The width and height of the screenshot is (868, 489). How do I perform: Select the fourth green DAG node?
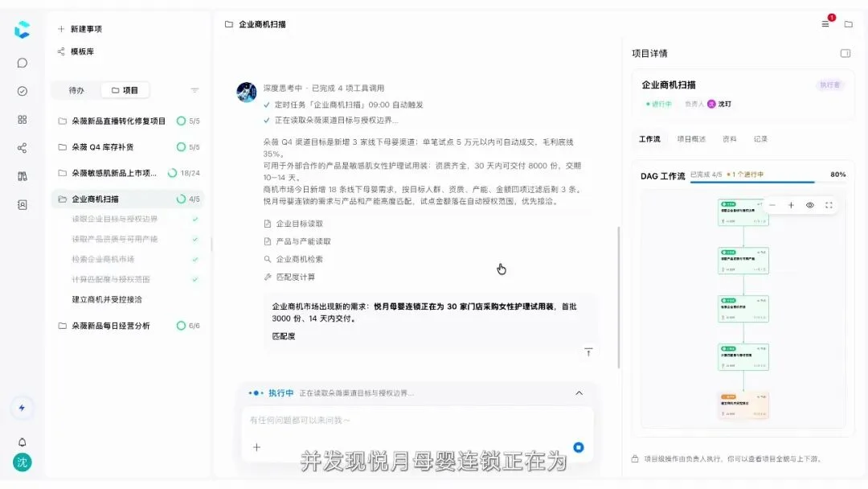coord(743,357)
